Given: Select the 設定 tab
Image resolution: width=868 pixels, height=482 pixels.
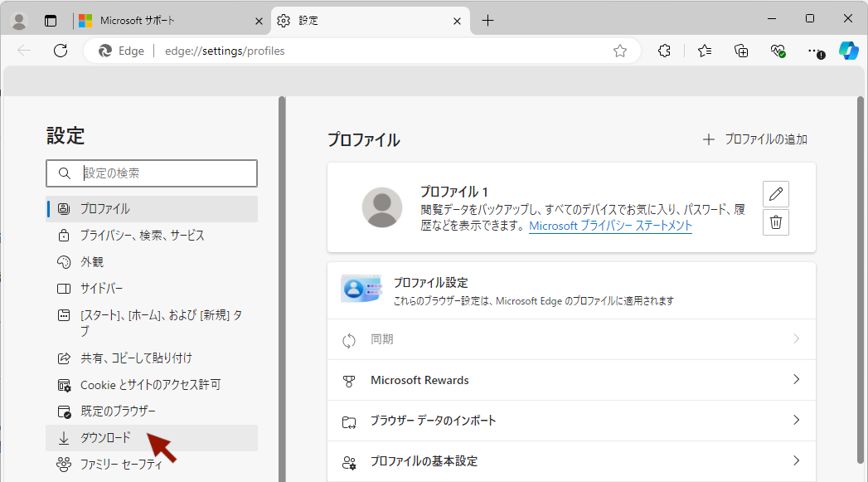Looking at the screenshot, I should point(370,21).
